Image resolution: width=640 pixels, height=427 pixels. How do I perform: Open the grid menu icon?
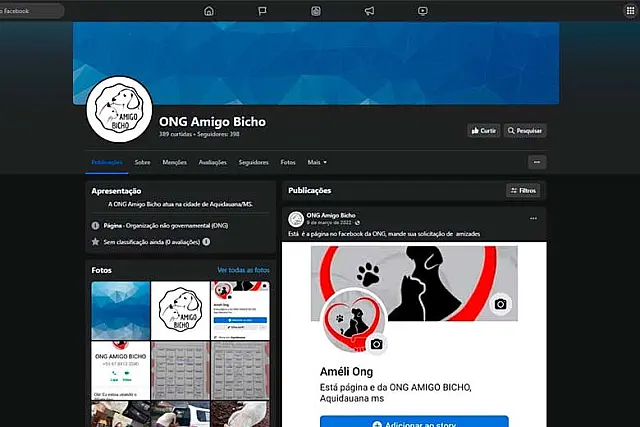pyautogui.click(x=631, y=11)
